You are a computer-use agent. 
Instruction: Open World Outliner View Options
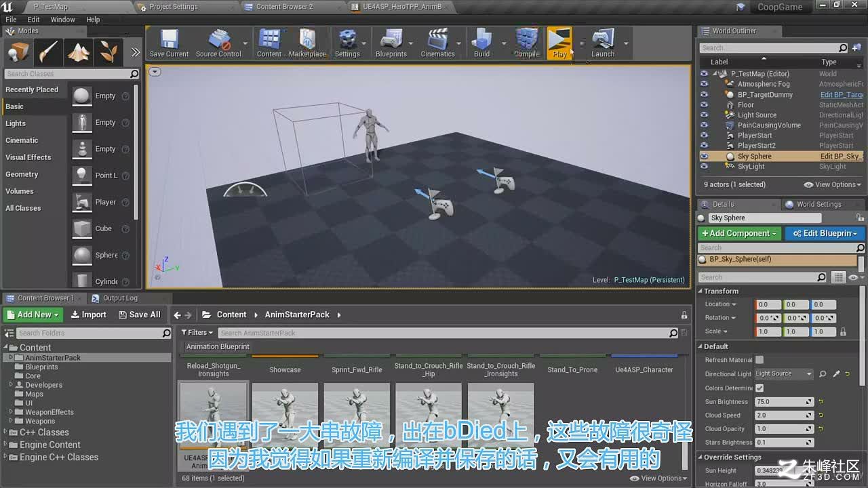832,184
